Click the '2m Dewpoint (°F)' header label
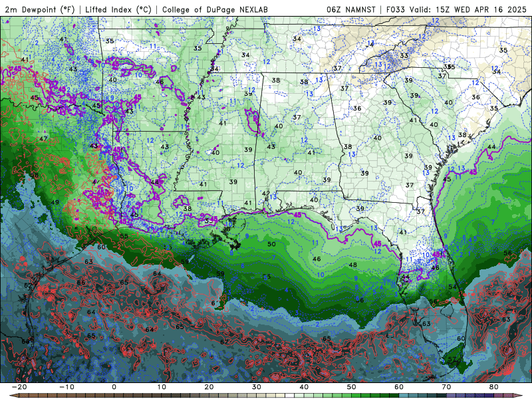The image size is (532, 399). pos(39,10)
